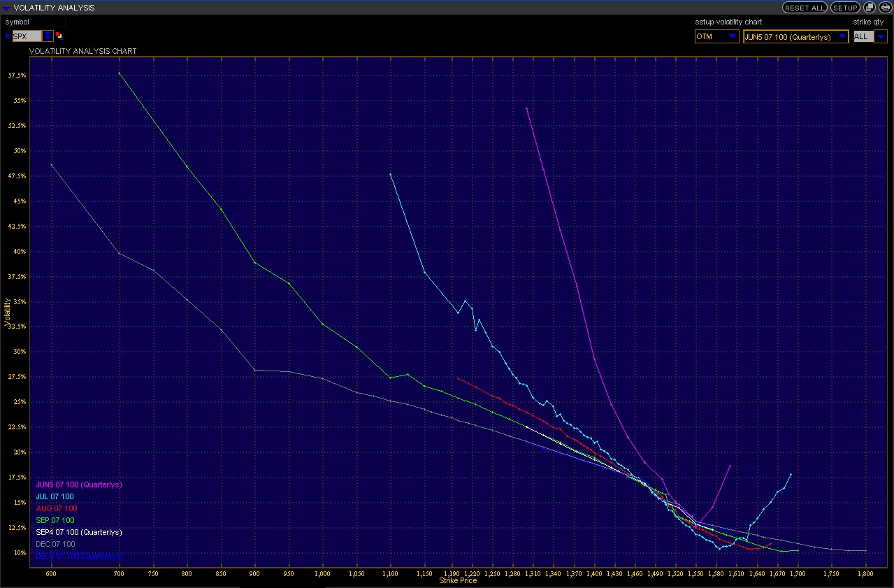Click the print icon

(885, 8)
